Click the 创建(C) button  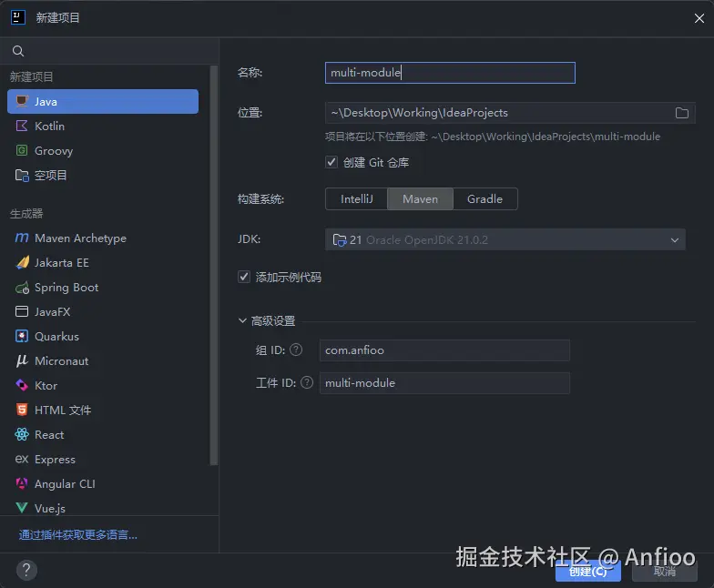pyautogui.click(x=588, y=572)
